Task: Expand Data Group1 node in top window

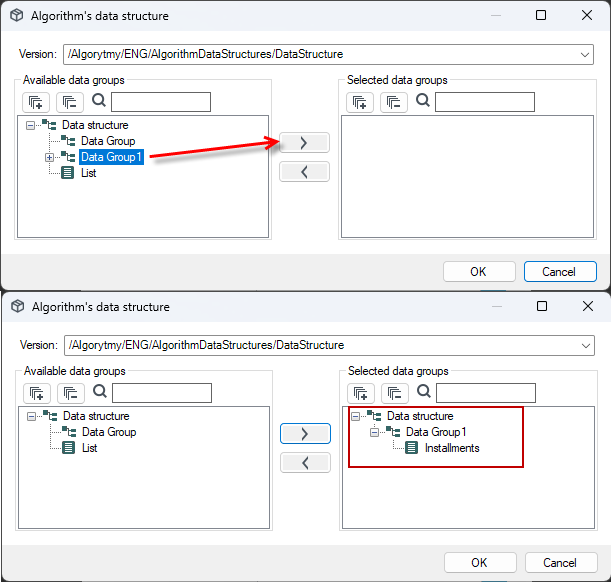Action: (49, 157)
